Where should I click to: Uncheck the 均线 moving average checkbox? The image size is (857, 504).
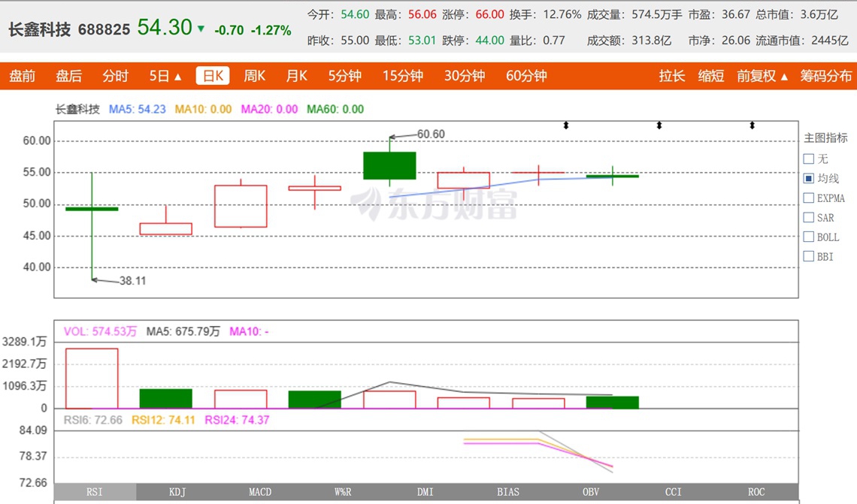coord(809,179)
